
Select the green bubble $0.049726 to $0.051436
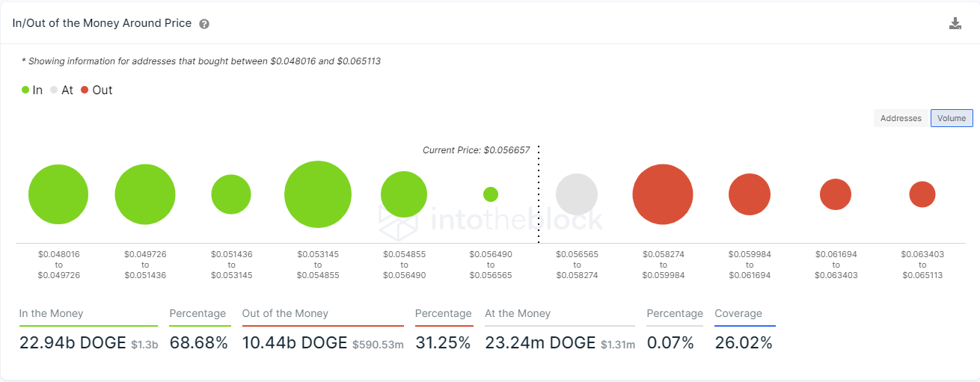tap(145, 194)
